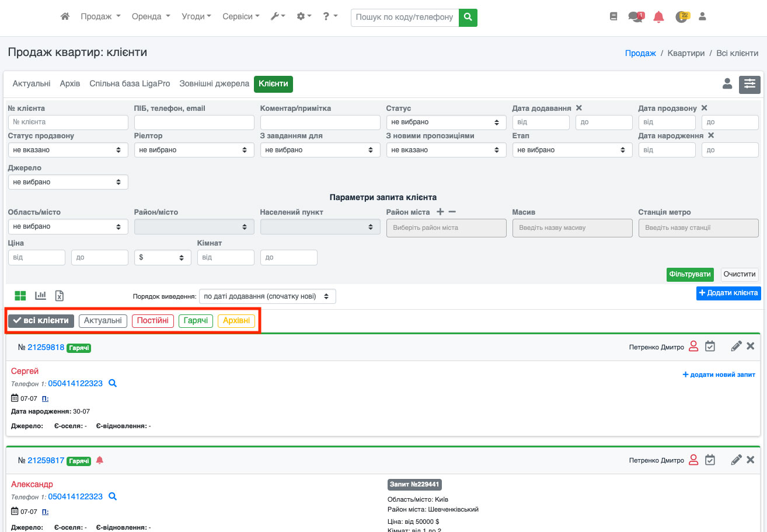Open the chat messages icon
Image resolution: width=767 pixels, height=532 pixels.
(635, 17)
